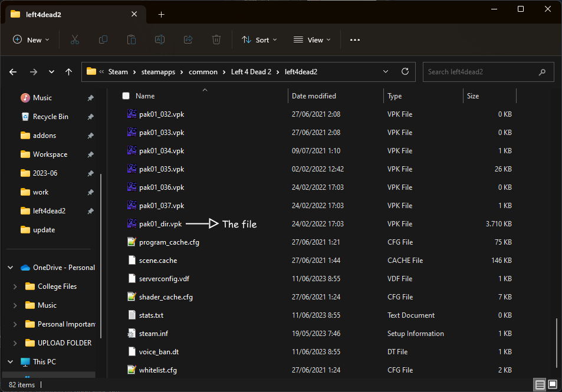Switch to large thumbnails view icon
Image resolution: width=562 pixels, height=392 pixels.
click(553, 385)
